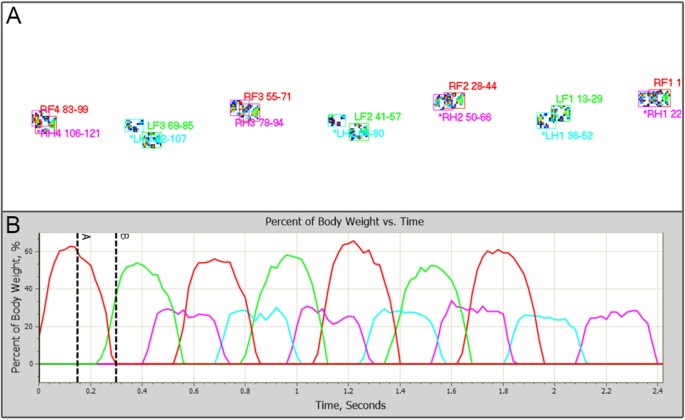Select green-boxed paw print below LF3 label
The image size is (685, 420).
(x=152, y=140)
